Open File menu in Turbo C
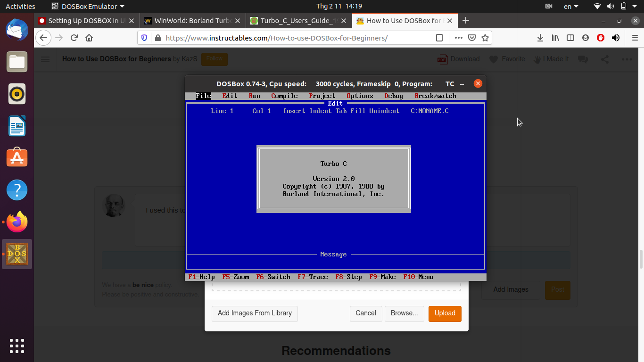Viewport: 644px width, 362px height. pos(203,96)
